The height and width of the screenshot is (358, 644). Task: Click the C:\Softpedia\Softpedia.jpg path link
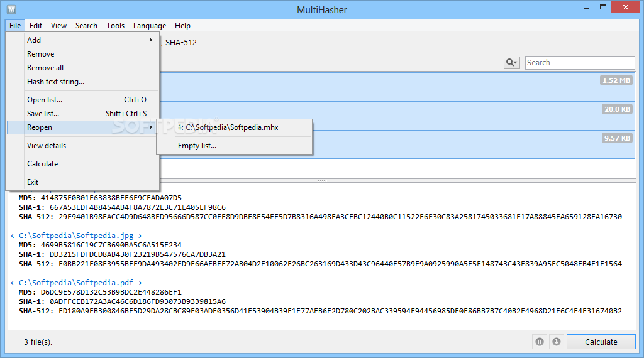click(x=76, y=236)
